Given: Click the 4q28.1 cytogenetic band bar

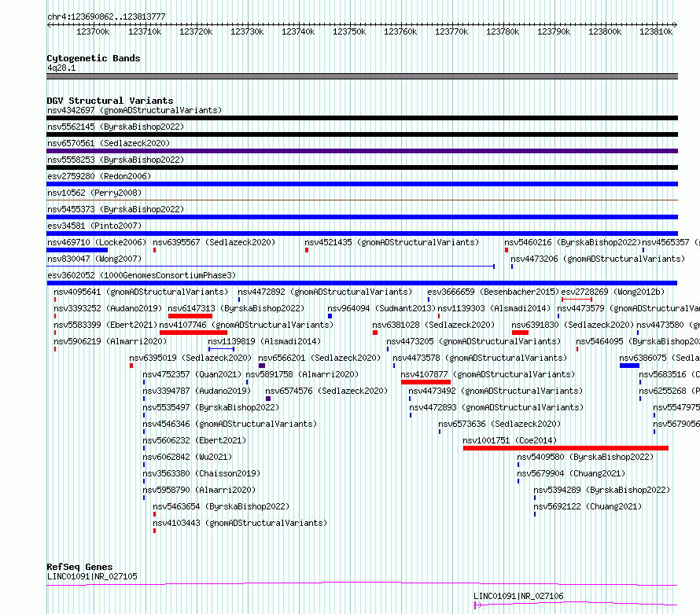Looking at the screenshot, I should [362, 76].
